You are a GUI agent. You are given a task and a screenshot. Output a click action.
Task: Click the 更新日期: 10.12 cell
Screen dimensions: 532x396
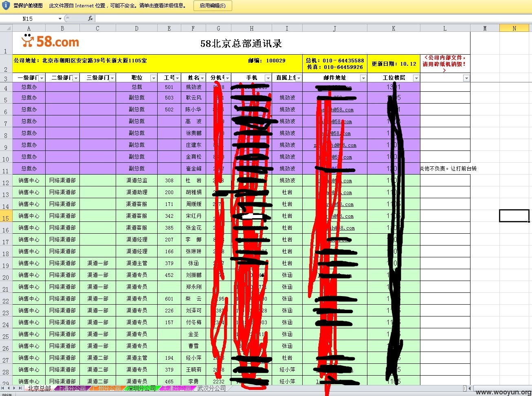[394, 64]
